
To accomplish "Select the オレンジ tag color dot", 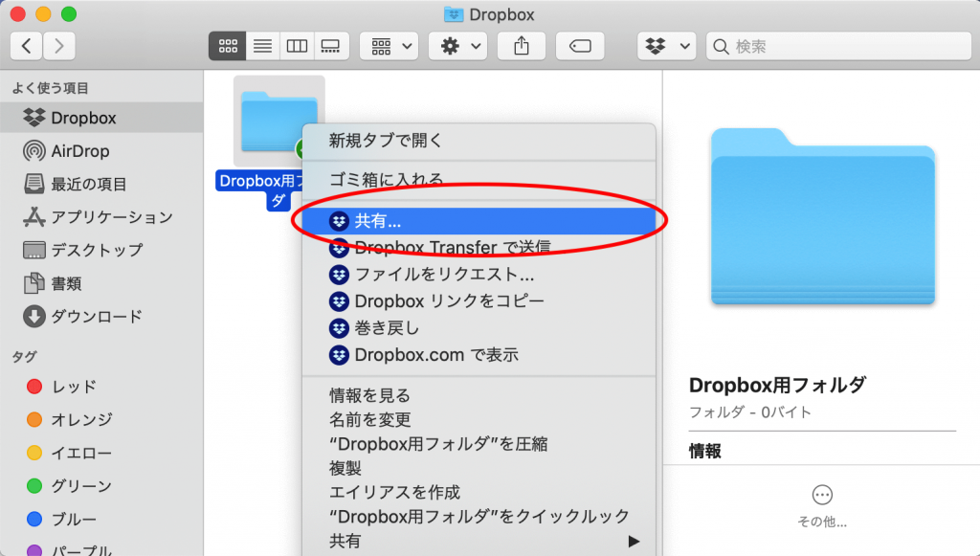I will coord(34,420).
